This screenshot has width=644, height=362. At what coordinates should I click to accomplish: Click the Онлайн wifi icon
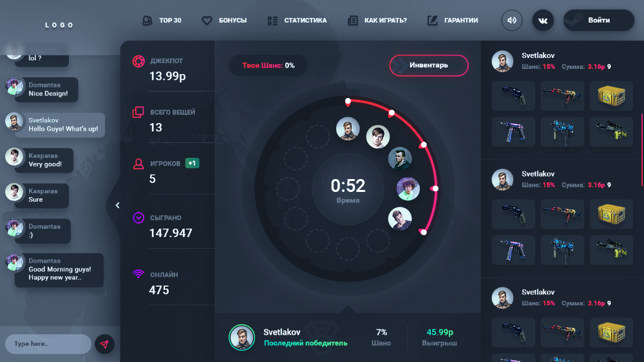click(x=138, y=274)
